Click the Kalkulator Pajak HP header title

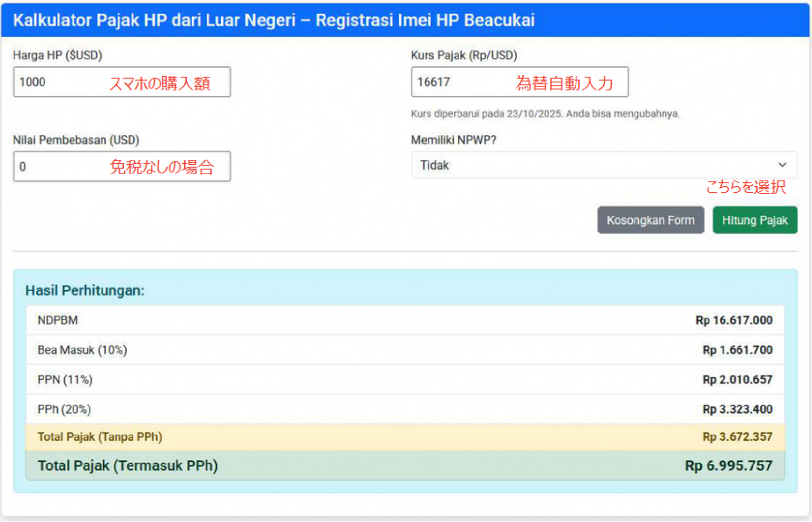(x=274, y=20)
